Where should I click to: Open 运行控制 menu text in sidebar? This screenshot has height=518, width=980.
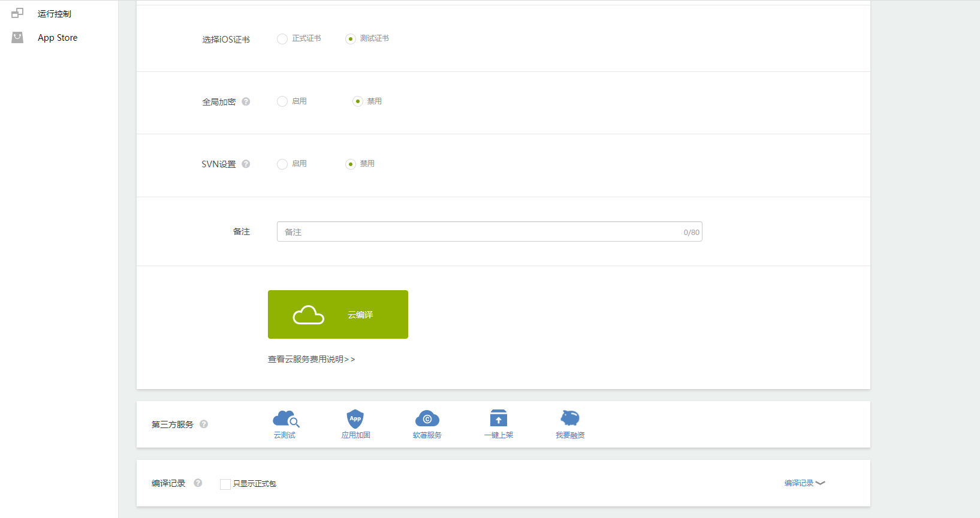55,13
